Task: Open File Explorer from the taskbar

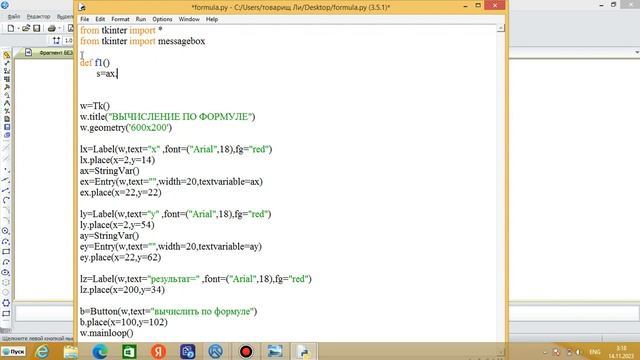Action: 71,351
